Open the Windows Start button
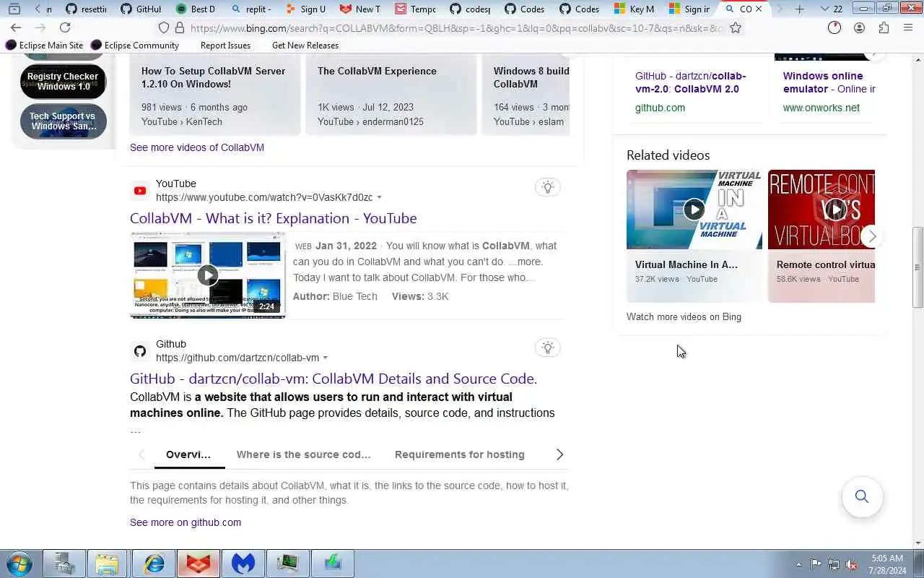924x578 pixels. [19, 564]
